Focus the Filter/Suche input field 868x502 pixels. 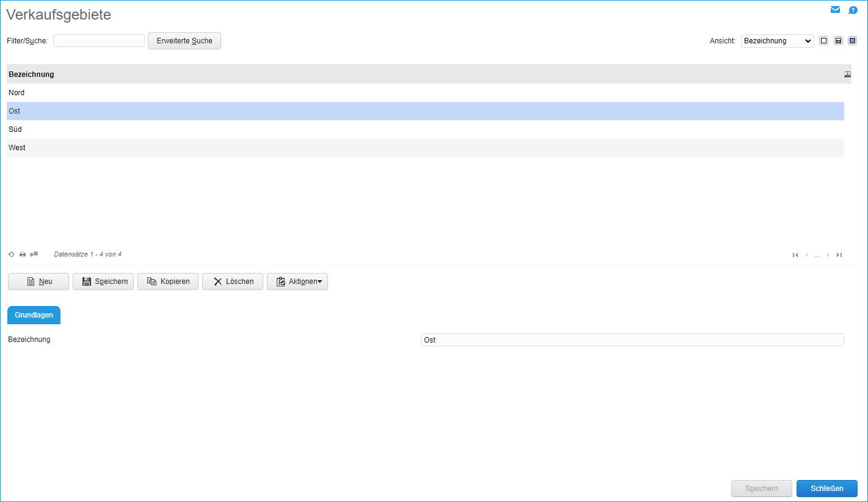(99, 41)
